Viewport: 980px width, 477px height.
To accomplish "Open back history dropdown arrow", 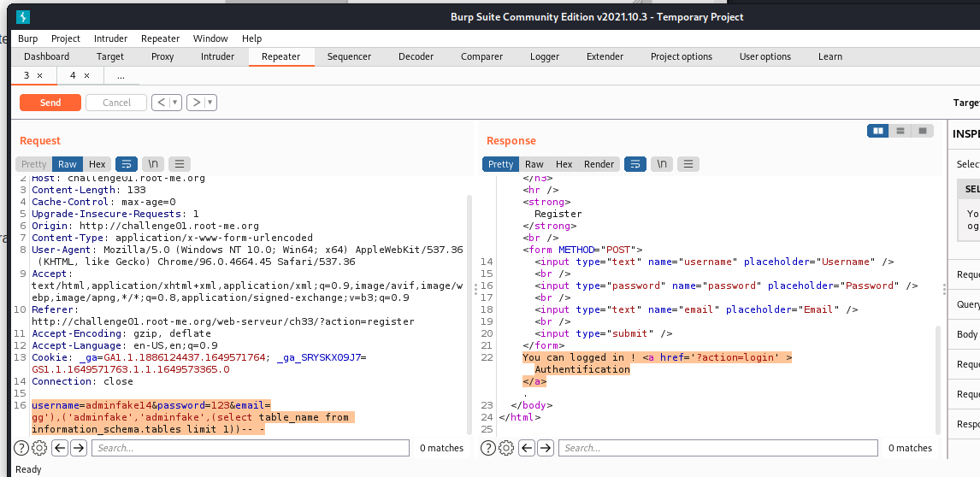I will [175, 103].
